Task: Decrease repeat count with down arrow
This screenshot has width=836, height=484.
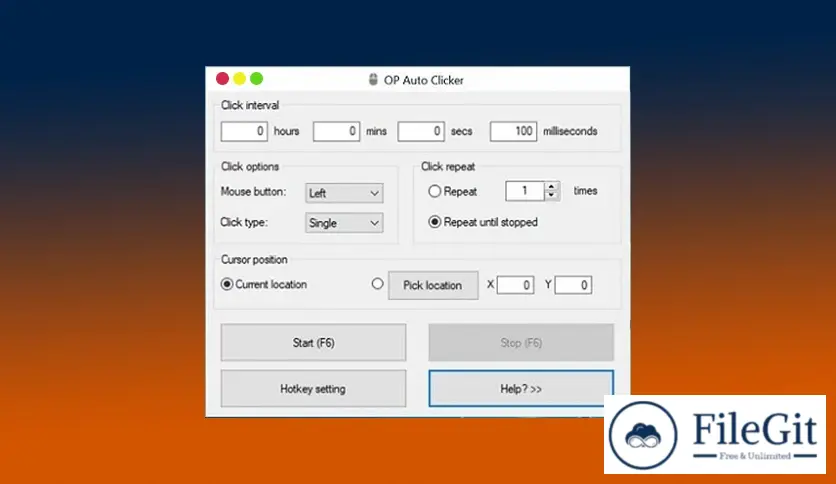Action: pos(552,196)
